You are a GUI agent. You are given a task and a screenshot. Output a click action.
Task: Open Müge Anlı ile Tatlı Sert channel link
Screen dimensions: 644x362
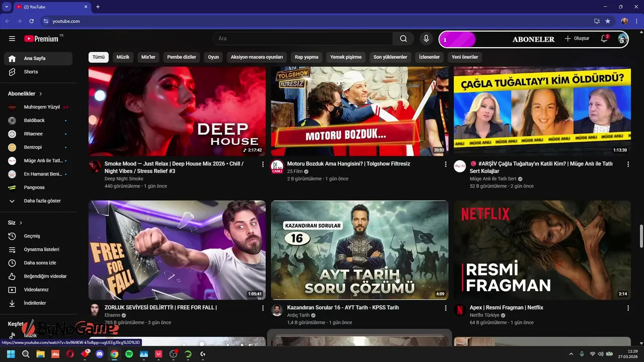tap(493, 178)
